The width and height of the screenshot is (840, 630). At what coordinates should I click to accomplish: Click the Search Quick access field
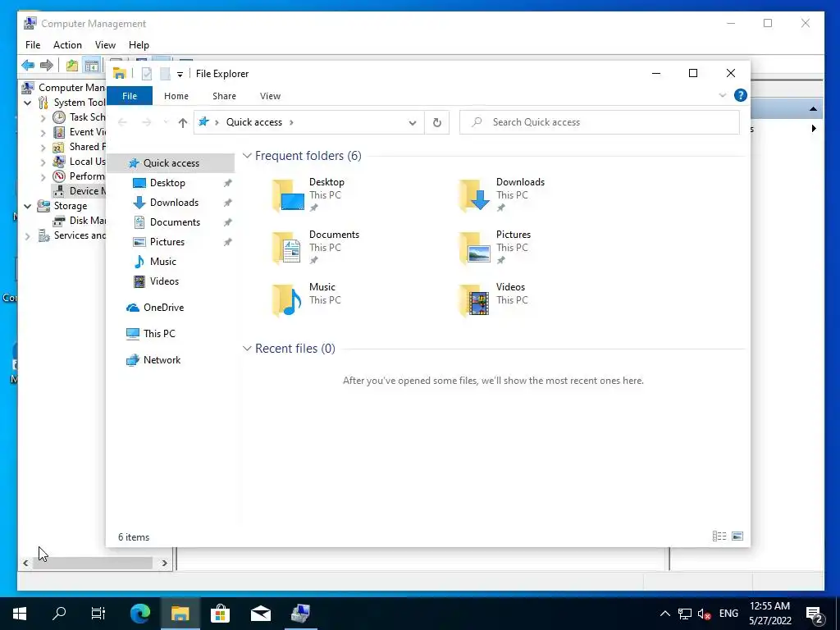pyautogui.click(x=600, y=122)
